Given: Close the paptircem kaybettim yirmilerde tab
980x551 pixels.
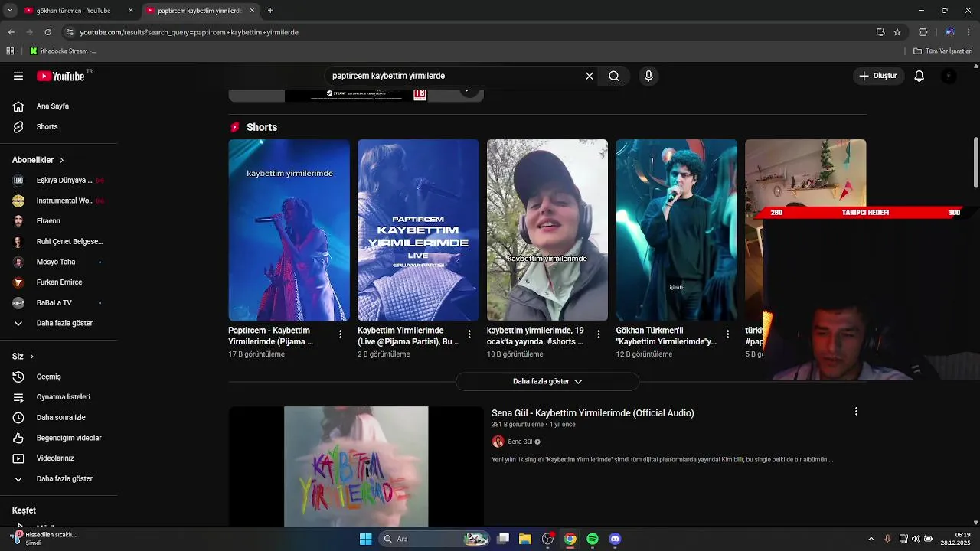Looking at the screenshot, I should pyautogui.click(x=252, y=11).
